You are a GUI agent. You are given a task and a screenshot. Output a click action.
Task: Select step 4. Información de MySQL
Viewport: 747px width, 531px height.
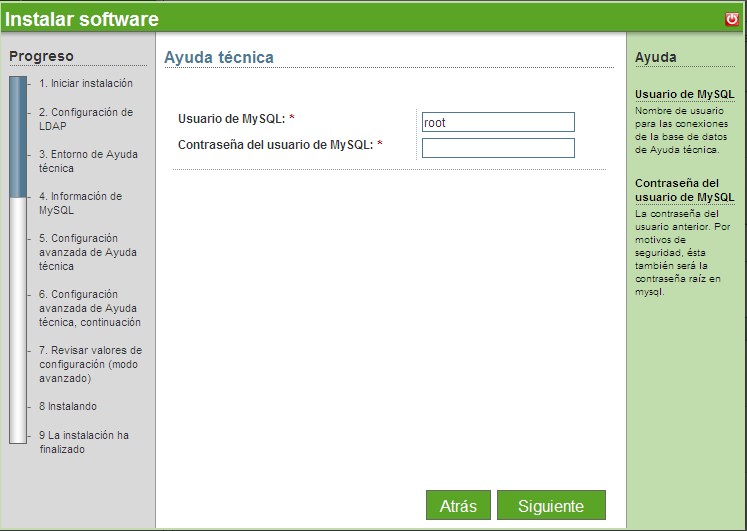81,203
